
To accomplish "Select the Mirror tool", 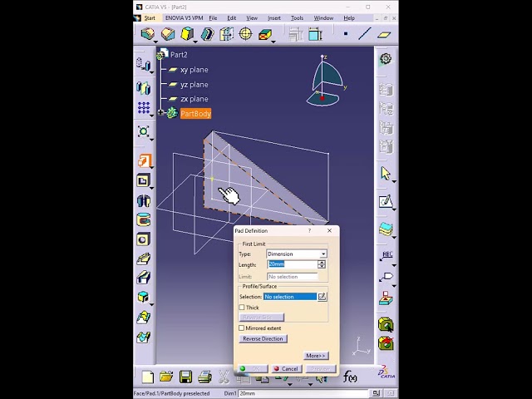I will click(143, 88).
